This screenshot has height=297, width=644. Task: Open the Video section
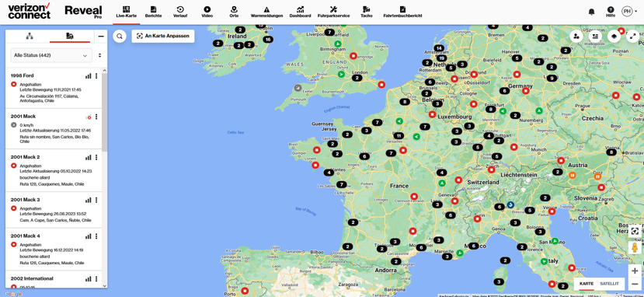207,12
